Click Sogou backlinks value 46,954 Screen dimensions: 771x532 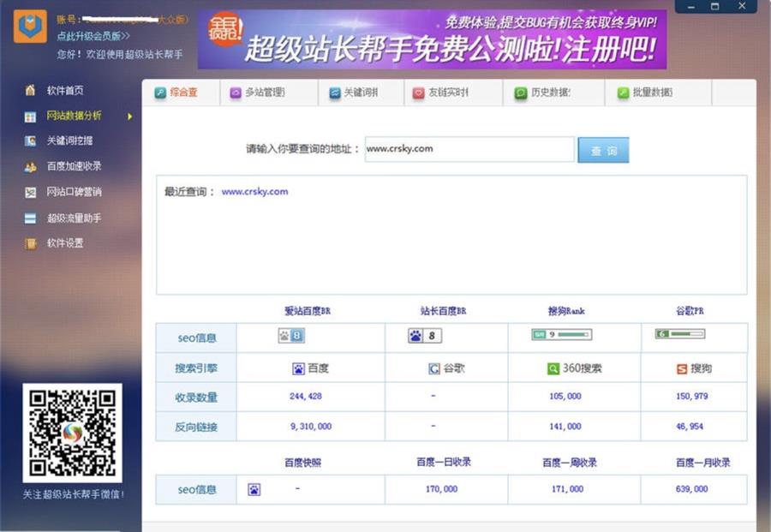(690, 427)
